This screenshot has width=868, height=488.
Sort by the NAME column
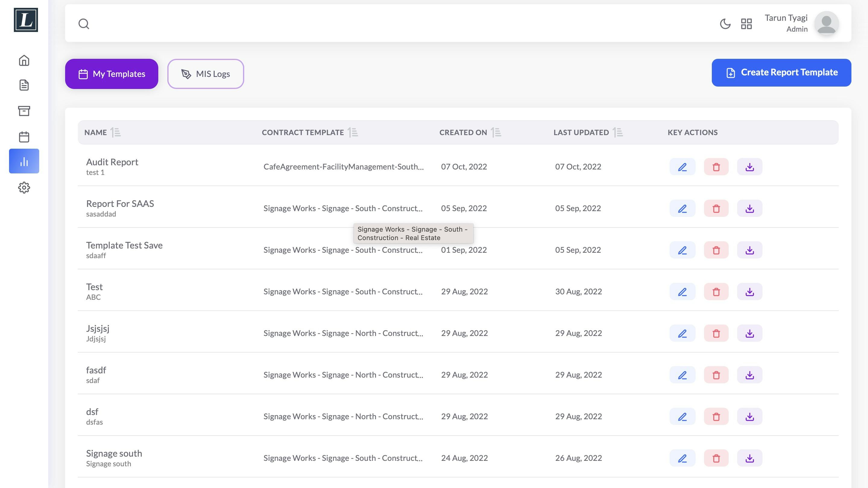(x=115, y=132)
